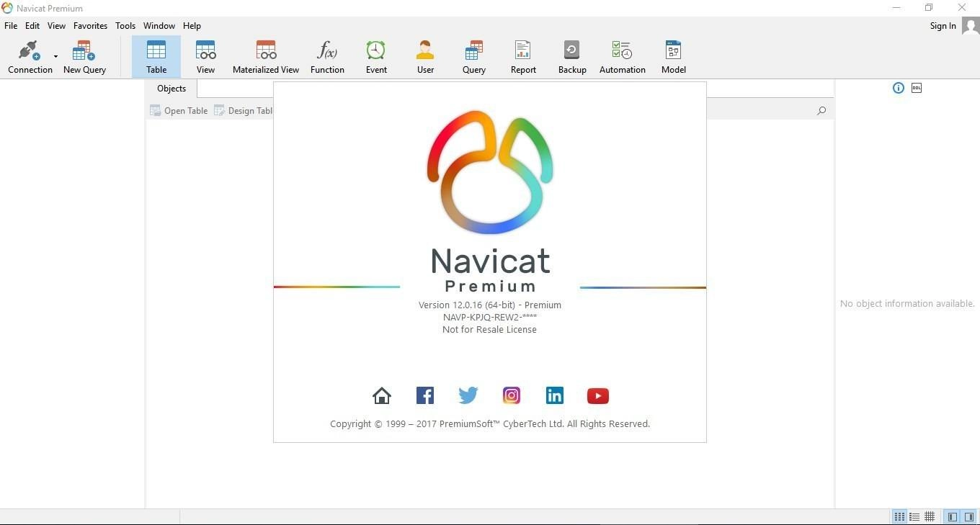Viewport: 980px width, 525px height.
Task: Open the View objects button
Action: tap(205, 57)
